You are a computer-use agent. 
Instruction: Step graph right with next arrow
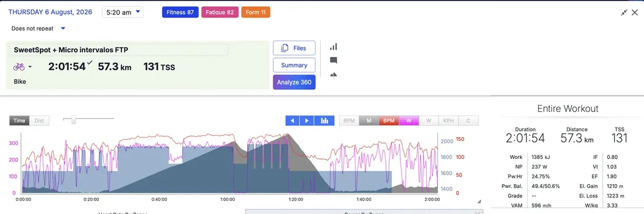[307, 121]
